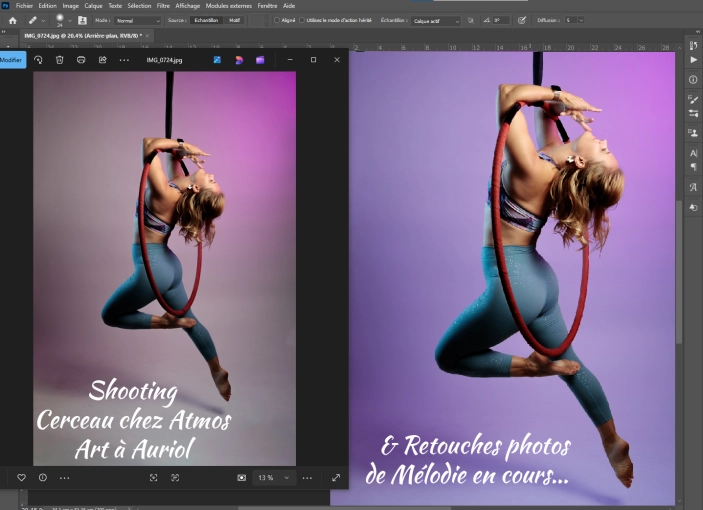Open the Mode Normal dropdown
The height and width of the screenshot is (510, 703).
137,21
